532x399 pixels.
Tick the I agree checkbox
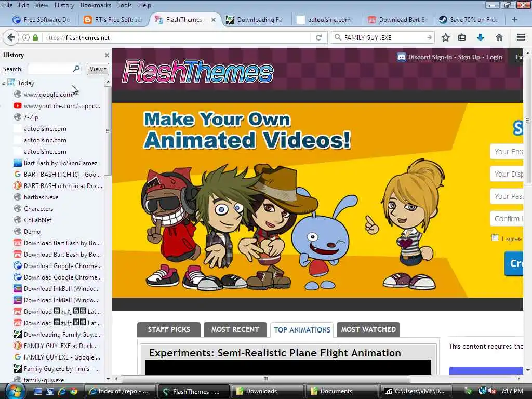pyautogui.click(x=495, y=238)
